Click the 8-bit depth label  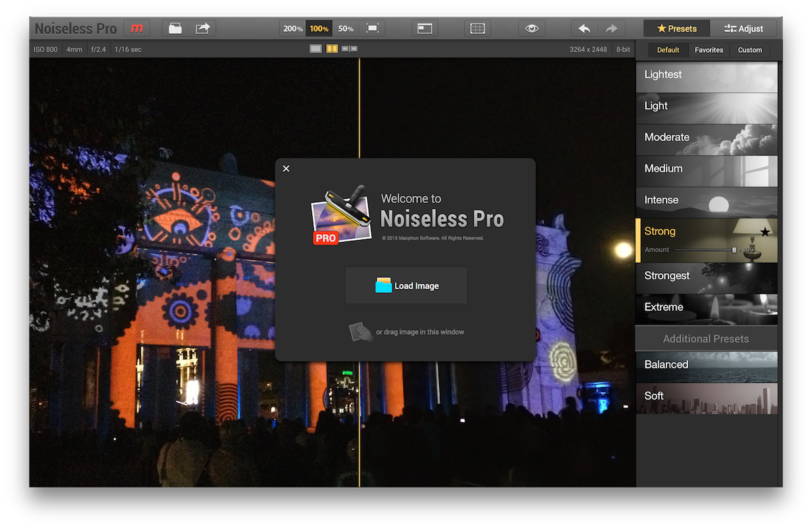click(623, 49)
